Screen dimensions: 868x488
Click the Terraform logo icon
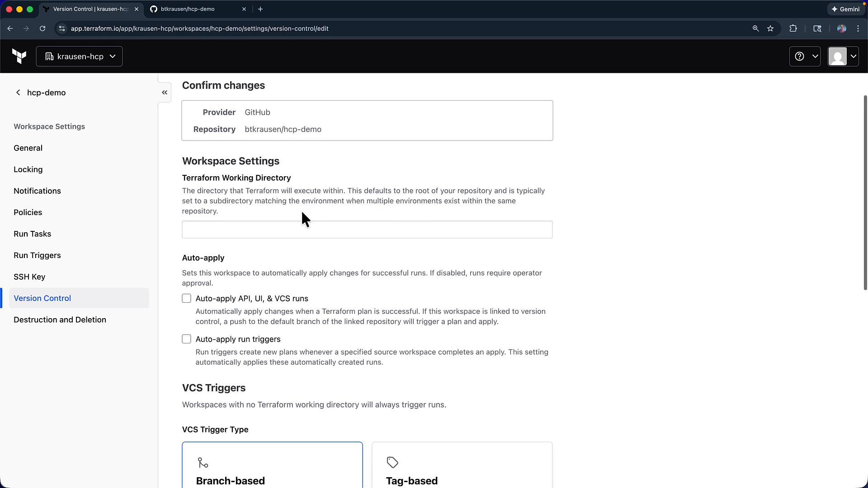click(x=19, y=56)
